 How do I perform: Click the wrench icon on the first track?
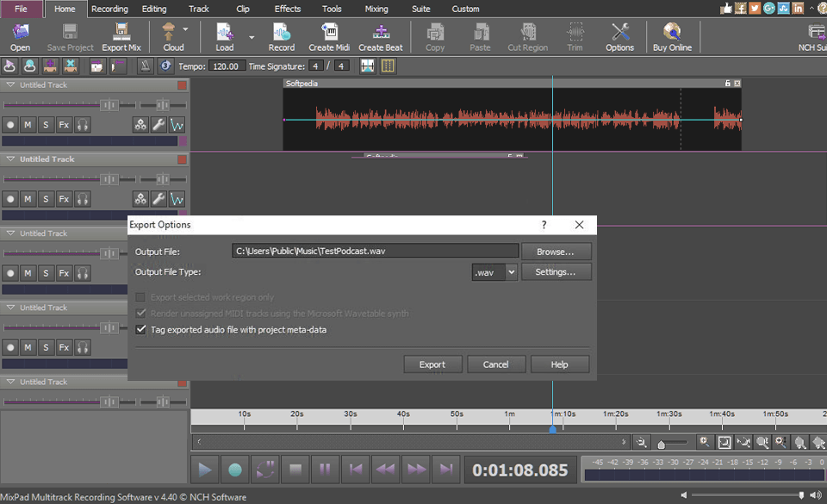tap(159, 124)
